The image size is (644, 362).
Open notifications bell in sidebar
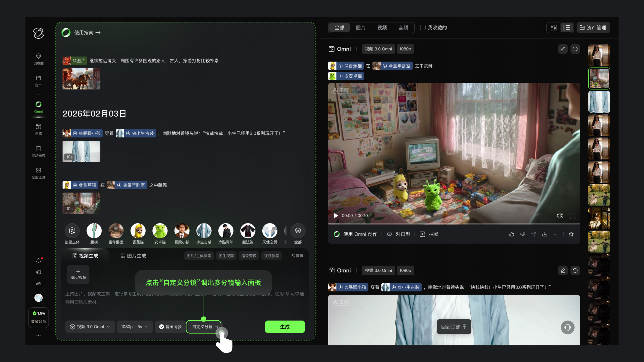click(x=38, y=260)
